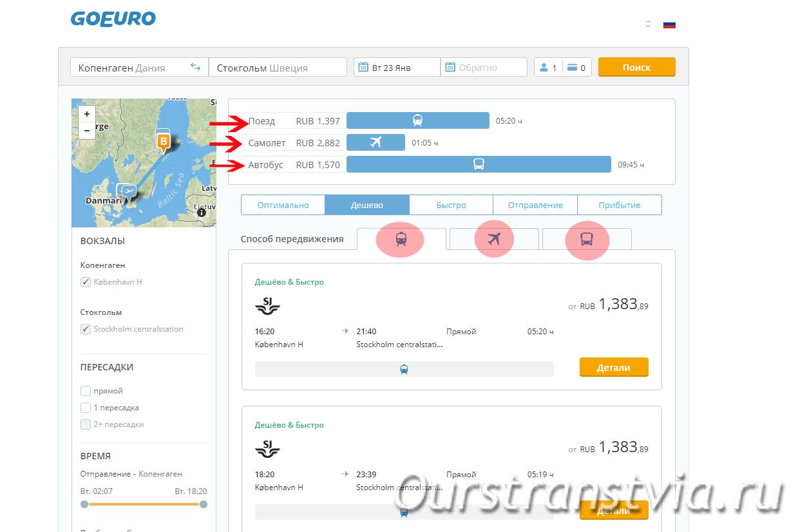Click departure date Вт 23 Янв
Image resolution: width=798 pixels, height=532 pixels.
coord(397,67)
